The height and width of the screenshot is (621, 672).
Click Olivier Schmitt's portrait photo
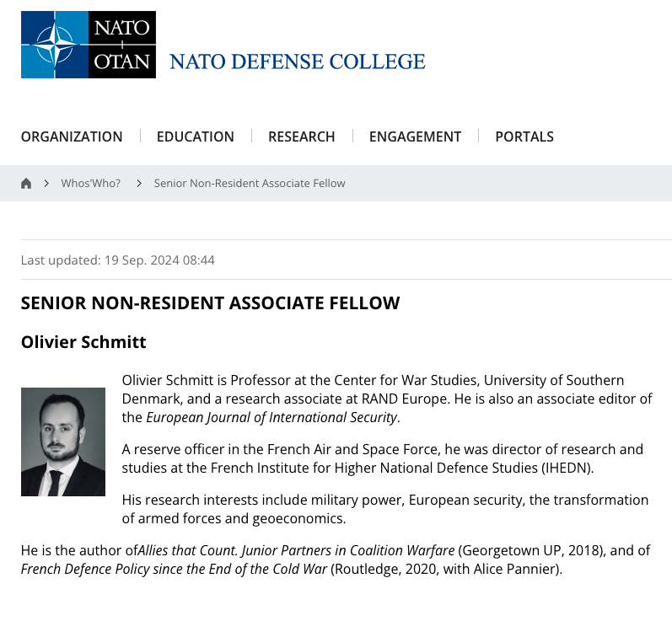pos(63,442)
